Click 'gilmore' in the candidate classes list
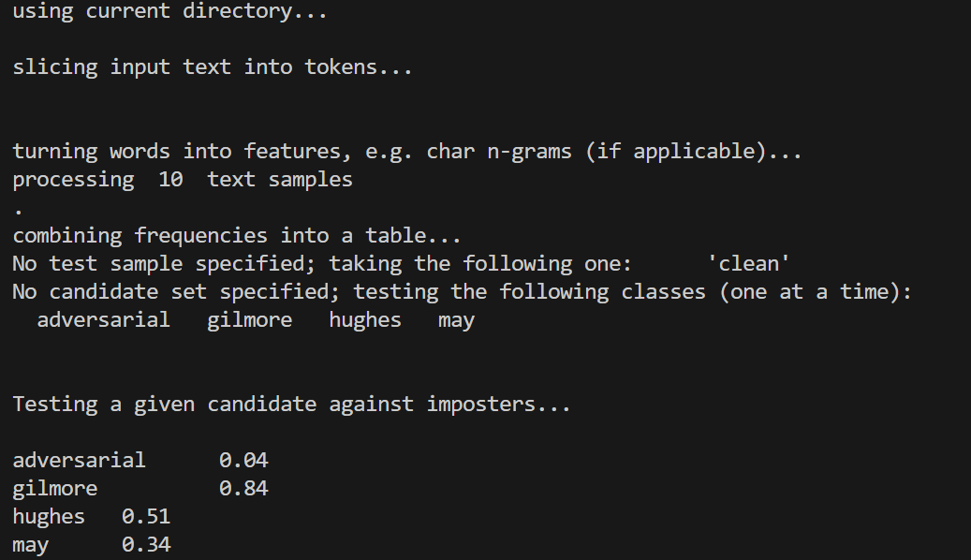This screenshot has height=560, width=971. click(249, 320)
